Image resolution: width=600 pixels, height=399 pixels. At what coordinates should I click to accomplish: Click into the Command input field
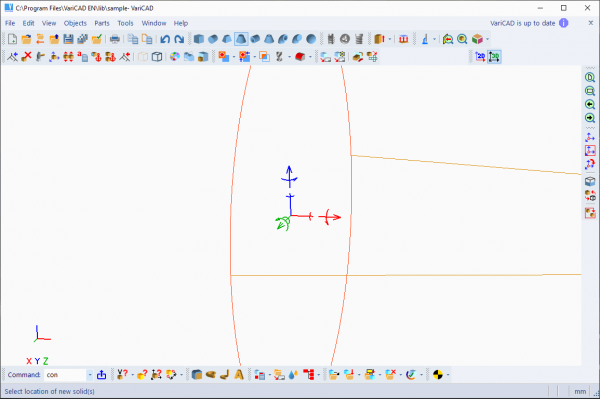(65, 375)
